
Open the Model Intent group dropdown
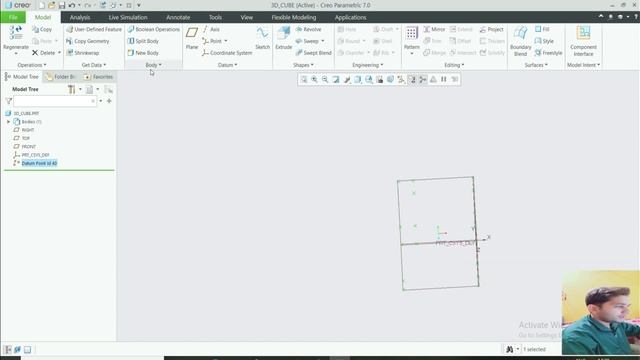pyautogui.click(x=583, y=65)
